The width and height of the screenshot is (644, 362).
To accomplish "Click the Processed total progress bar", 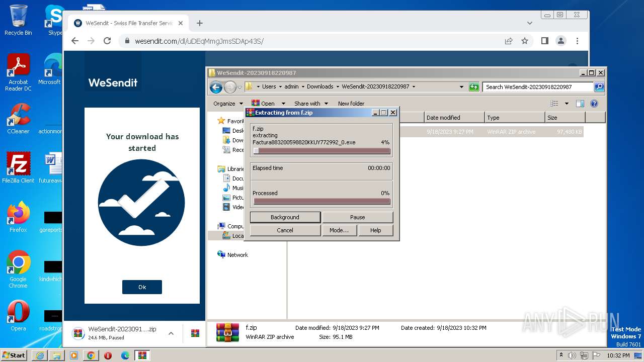I will click(x=322, y=201).
